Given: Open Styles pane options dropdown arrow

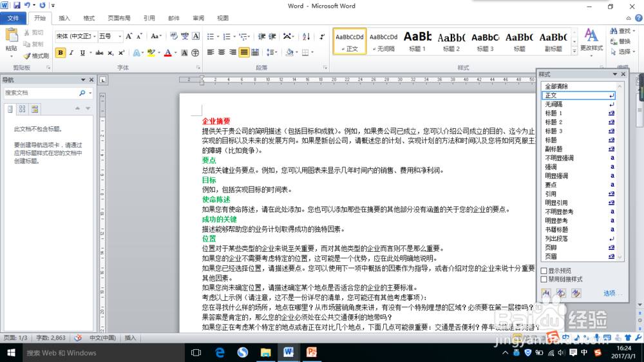Looking at the screenshot, I should pyautogui.click(x=615, y=74).
